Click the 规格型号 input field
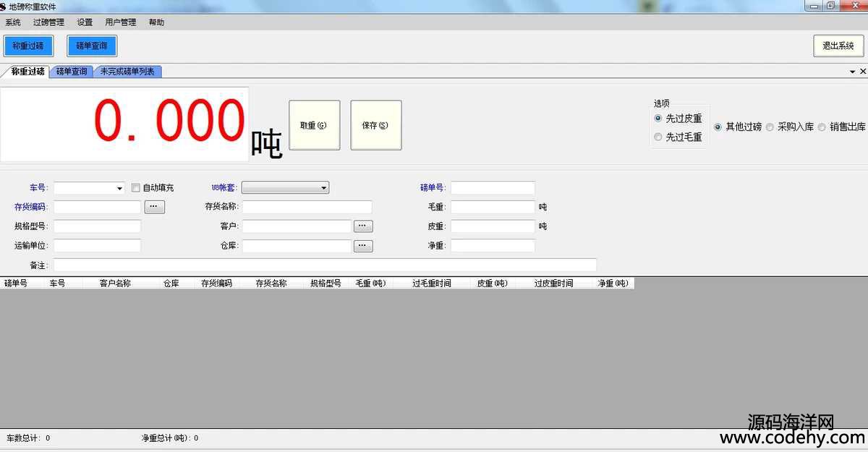This screenshot has width=868, height=452. [x=97, y=226]
